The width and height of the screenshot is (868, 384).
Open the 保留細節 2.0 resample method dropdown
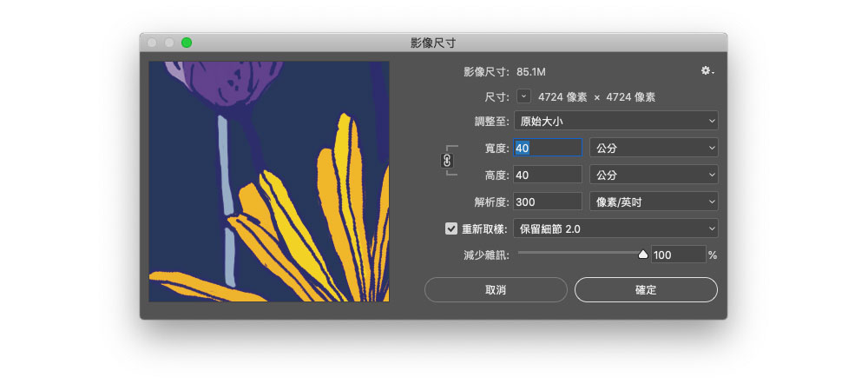coord(615,228)
